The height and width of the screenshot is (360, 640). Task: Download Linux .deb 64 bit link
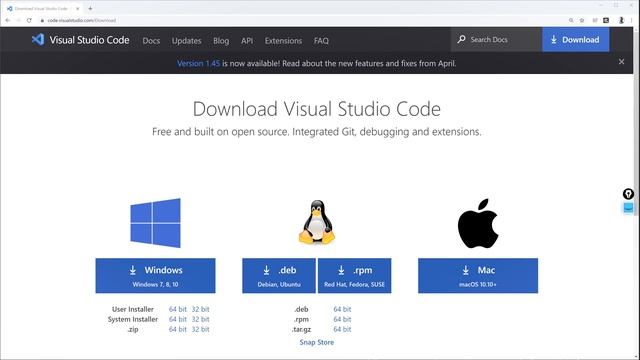[x=342, y=309]
